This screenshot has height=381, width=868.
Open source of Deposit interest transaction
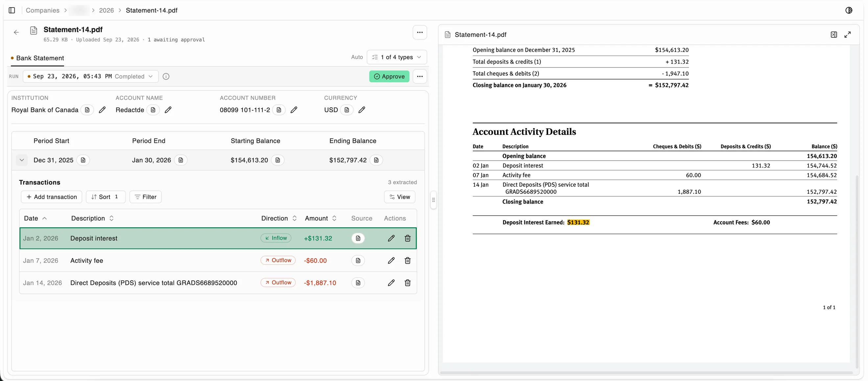pos(358,239)
